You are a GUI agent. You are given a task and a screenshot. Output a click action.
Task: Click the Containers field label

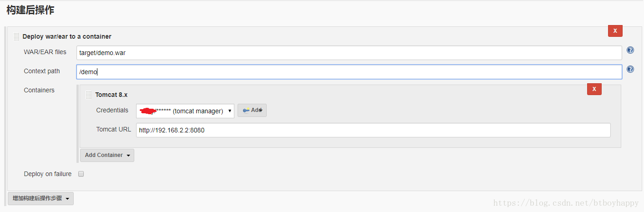pos(39,90)
